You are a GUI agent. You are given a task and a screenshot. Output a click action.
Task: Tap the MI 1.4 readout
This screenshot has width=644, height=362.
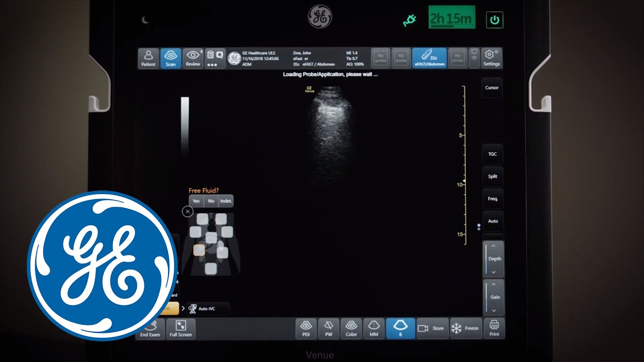click(x=352, y=52)
